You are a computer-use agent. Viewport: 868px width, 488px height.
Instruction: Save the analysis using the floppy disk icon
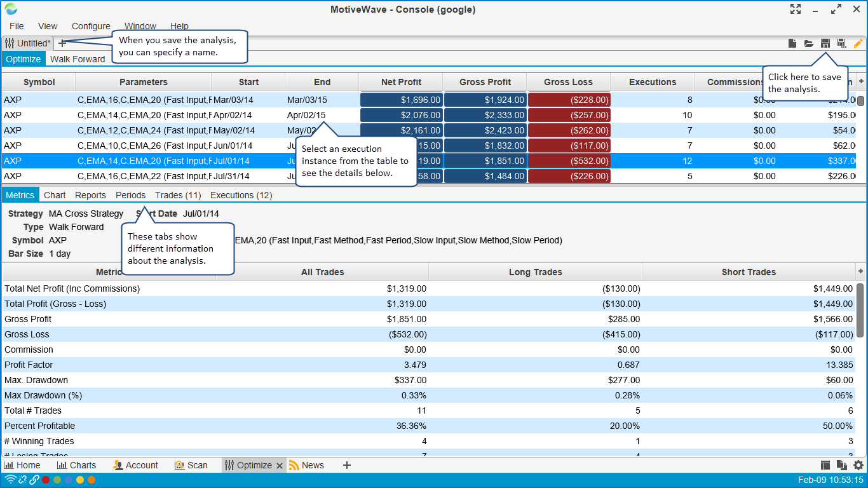coord(825,43)
